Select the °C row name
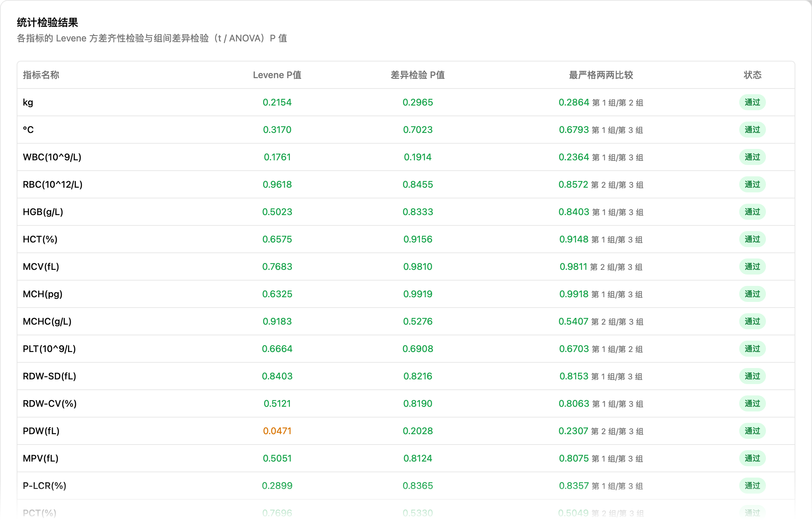 click(28, 130)
